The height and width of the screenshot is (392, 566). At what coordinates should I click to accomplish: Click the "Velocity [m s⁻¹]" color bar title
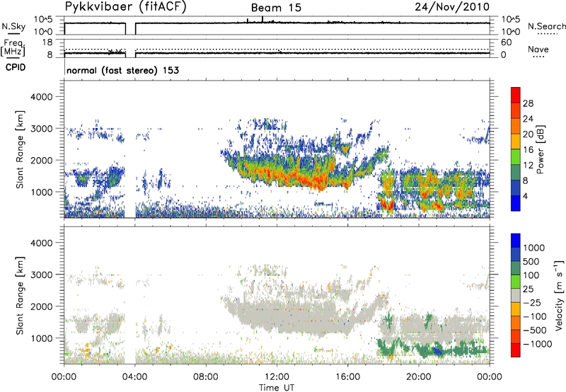tap(559, 295)
